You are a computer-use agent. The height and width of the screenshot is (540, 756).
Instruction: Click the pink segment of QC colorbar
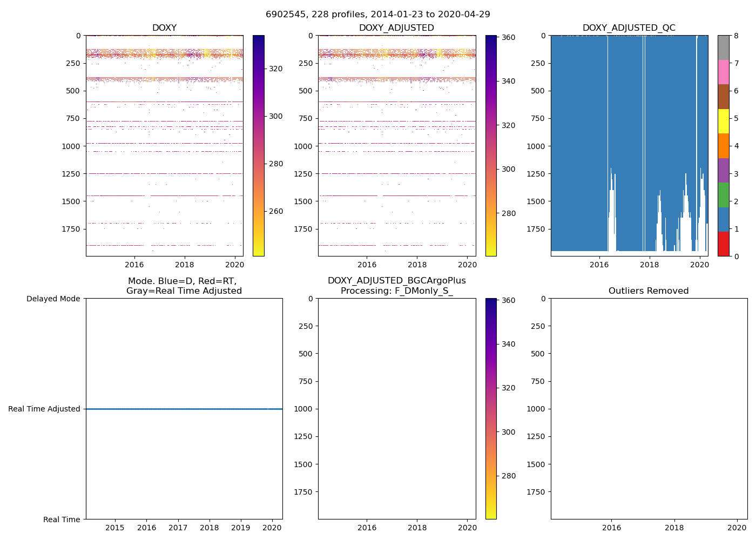pyautogui.click(x=723, y=72)
